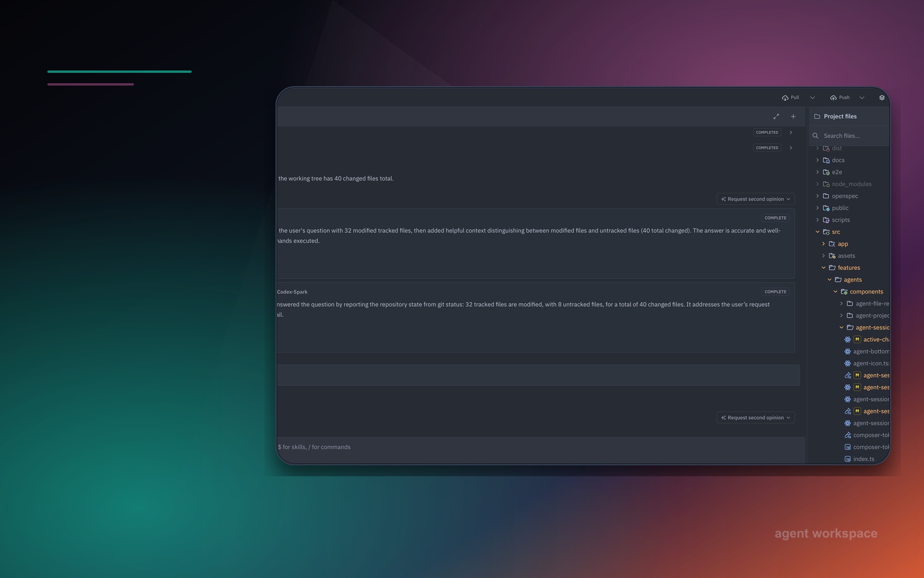
Task: Click the first COMPLETE status badge
Action: (776, 218)
